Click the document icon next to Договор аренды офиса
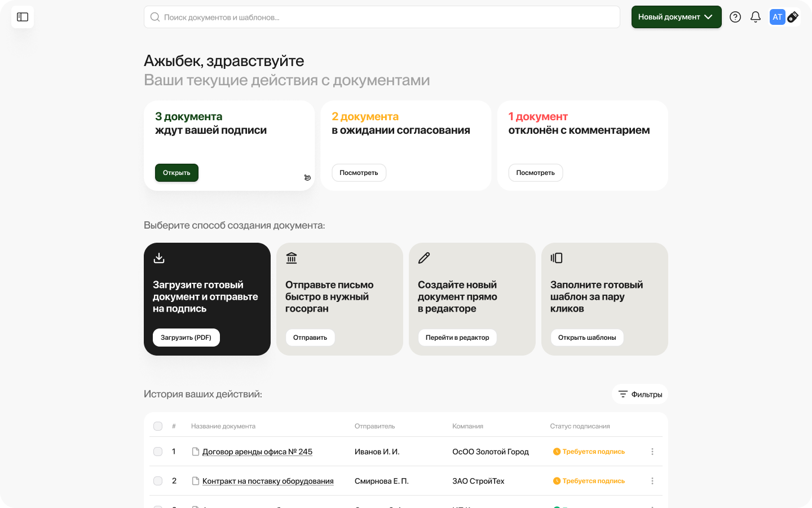Screen dimensions: 812x508 pos(195,451)
